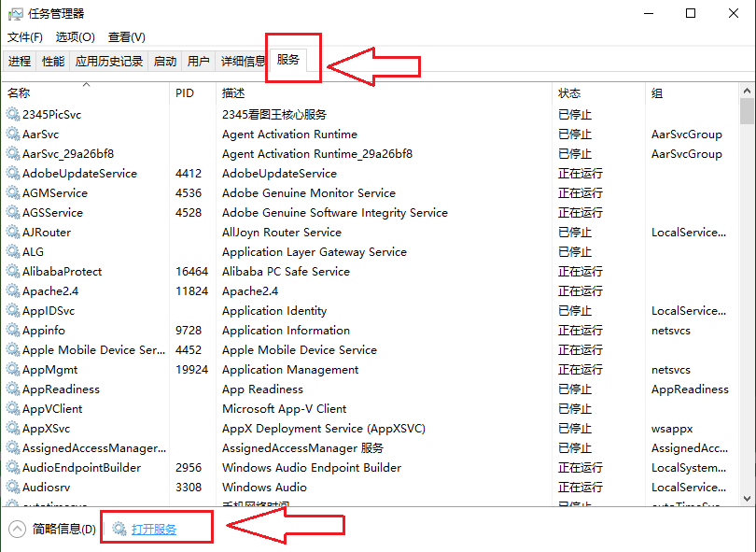Image resolution: width=756 pixels, height=552 pixels.
Task: Click the scrollbar up arrow in services list
Action: [747, 91]
